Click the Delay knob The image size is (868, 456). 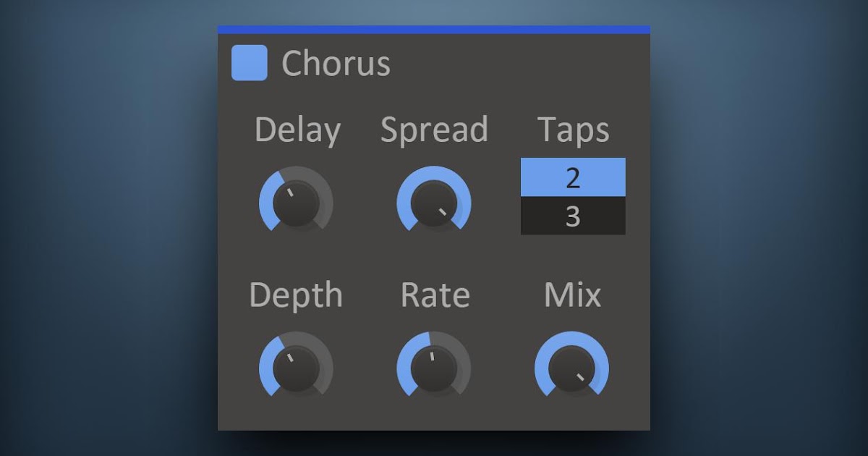point(296,204)
